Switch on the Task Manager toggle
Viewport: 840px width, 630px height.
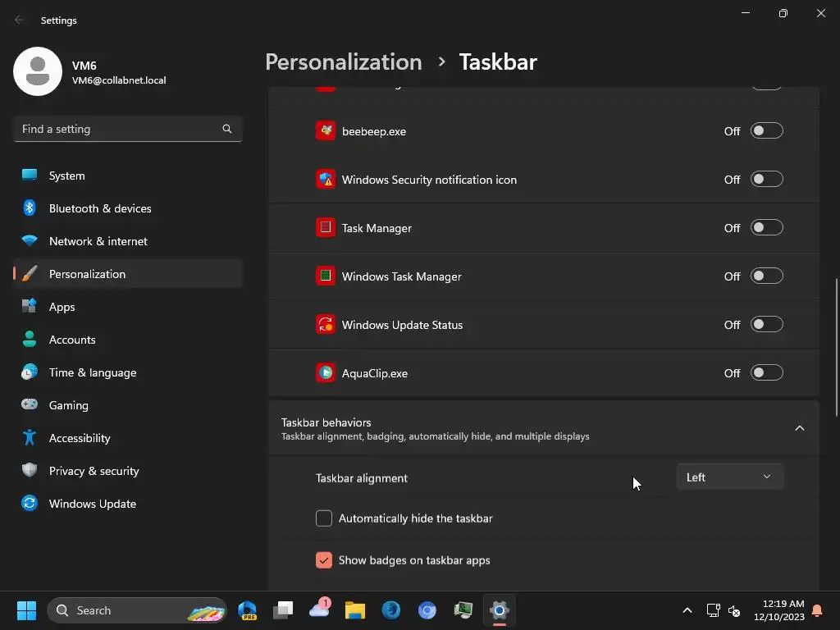coord(767,227)
